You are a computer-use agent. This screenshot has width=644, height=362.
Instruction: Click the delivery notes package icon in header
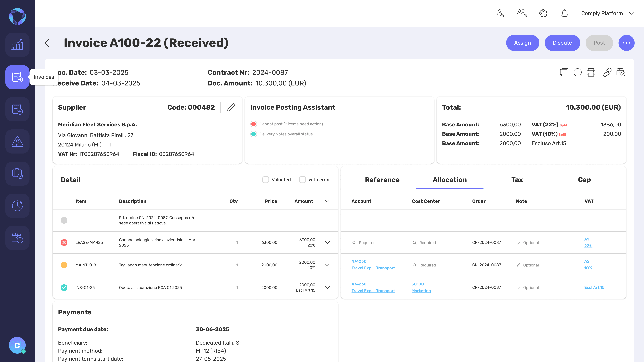tap(621, 72)
